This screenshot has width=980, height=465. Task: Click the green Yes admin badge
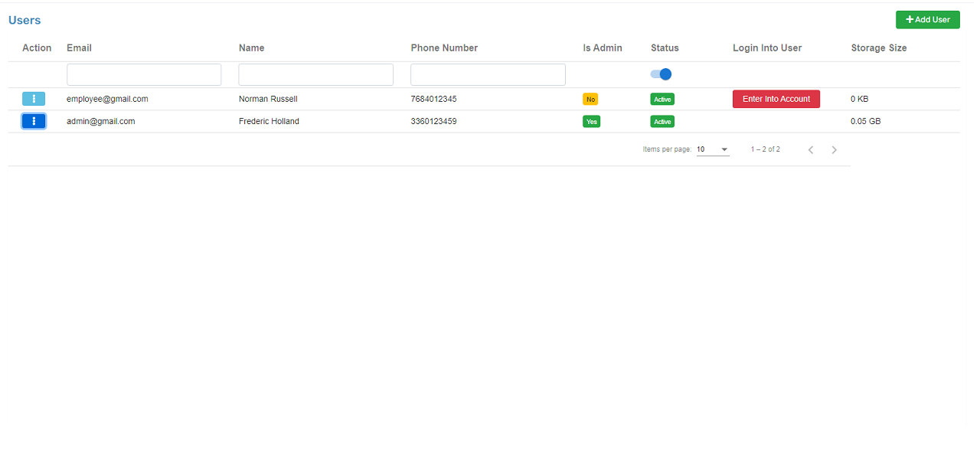[x=591, y=122]
